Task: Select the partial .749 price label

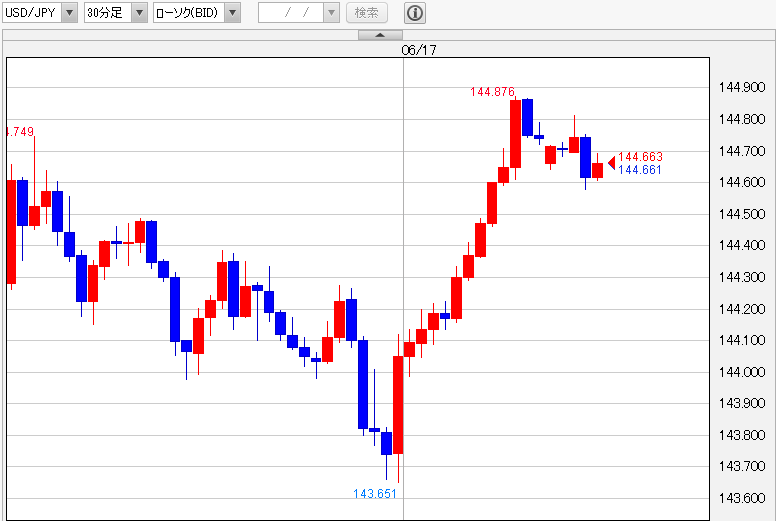Action: click(x=20, y=132)
